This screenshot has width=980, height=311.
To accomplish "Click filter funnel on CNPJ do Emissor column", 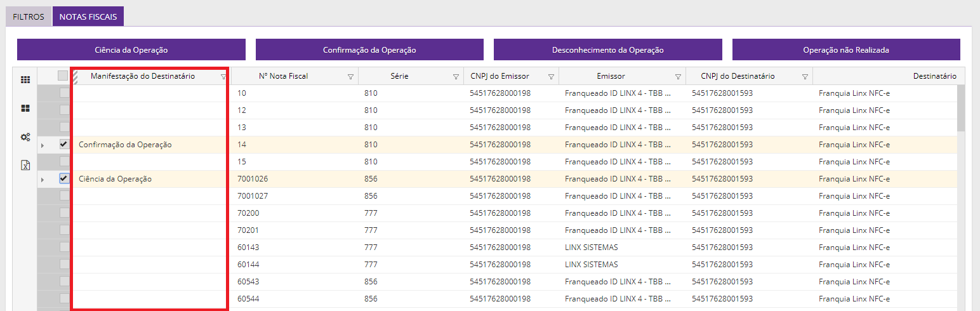I will [551, 77].
